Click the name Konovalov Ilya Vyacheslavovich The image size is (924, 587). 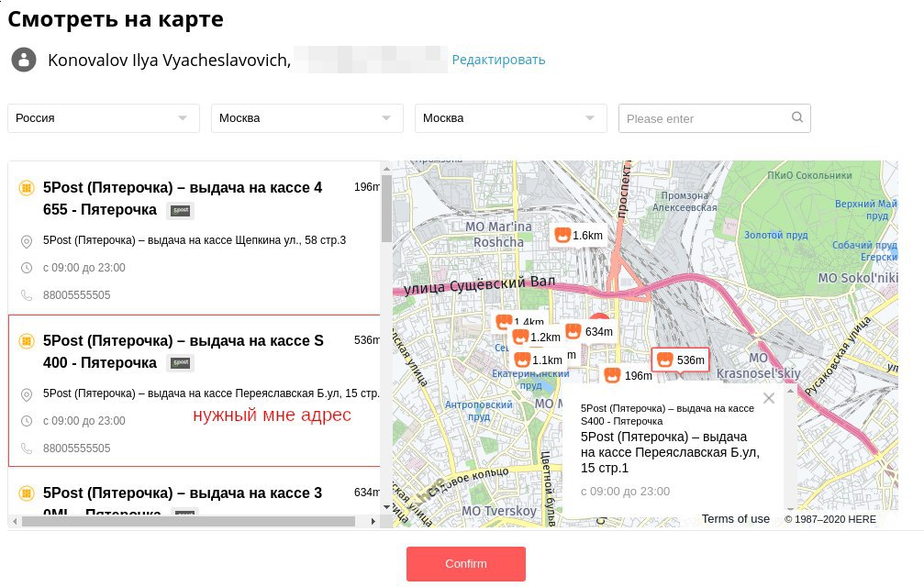(169, 60)
